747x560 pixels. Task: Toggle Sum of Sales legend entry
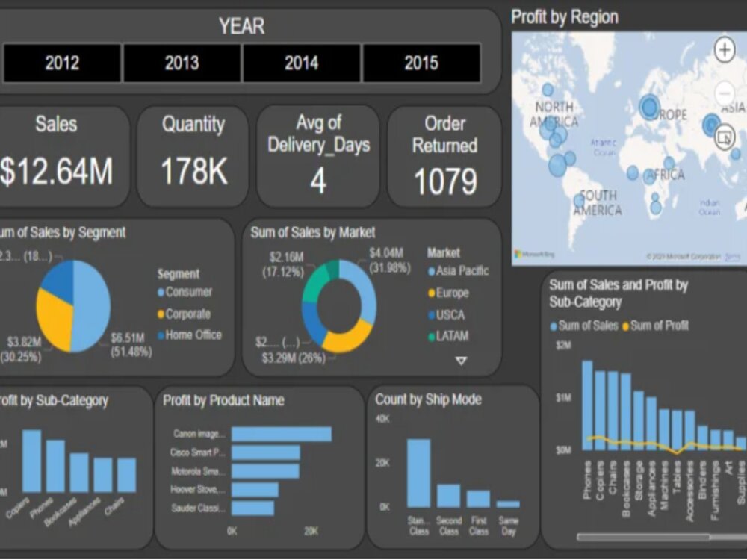pos(584,326)
